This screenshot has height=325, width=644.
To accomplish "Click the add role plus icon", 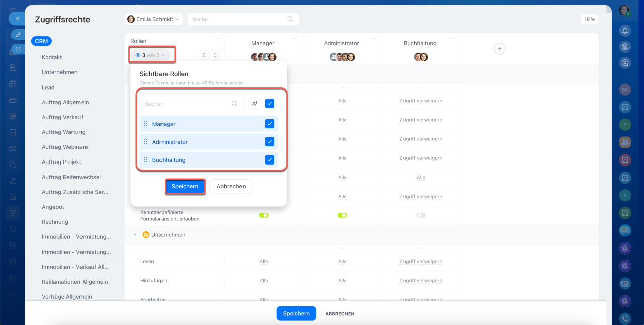I will pyautogui.click(x=499, y=49).
